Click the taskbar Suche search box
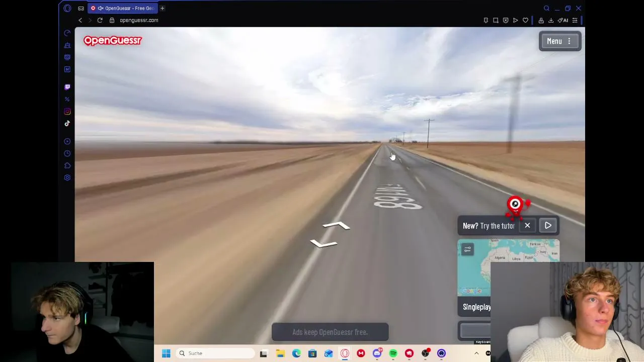This screenshot has width=644, height=362. [215, 353]
